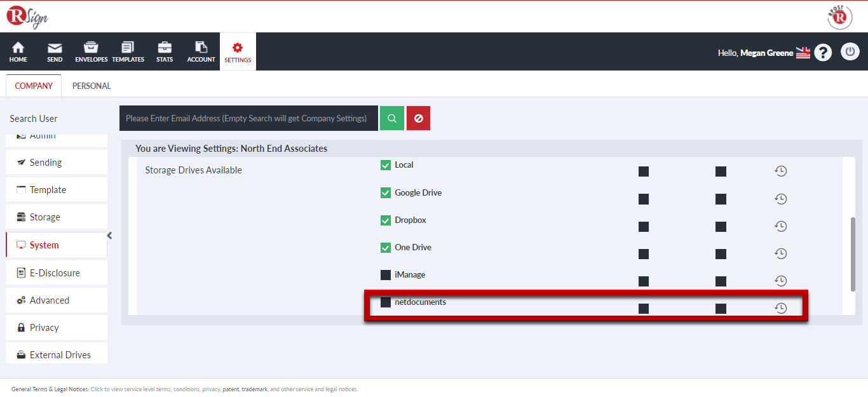Open the Home navigation icon
Screen dimensions: 868x397
pyautogui.click(x=18, y=51)
